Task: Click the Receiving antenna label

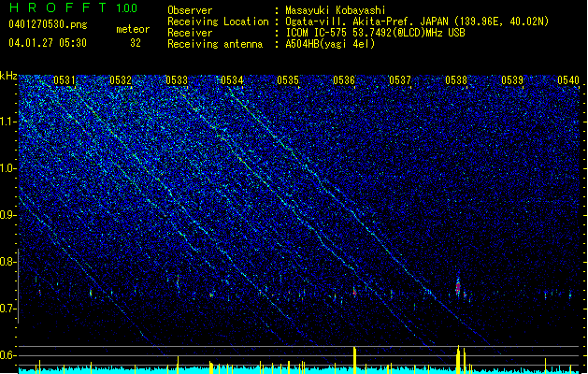Action: coord(215,44)
